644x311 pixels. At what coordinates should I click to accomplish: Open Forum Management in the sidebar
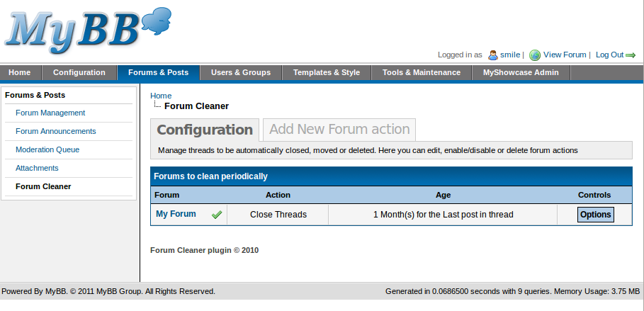pos(50,113)
